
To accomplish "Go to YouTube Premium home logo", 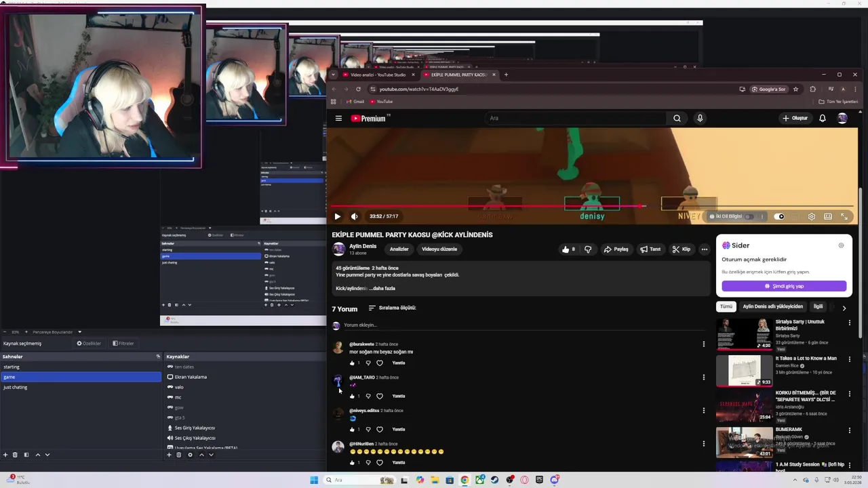I will 370,118.
